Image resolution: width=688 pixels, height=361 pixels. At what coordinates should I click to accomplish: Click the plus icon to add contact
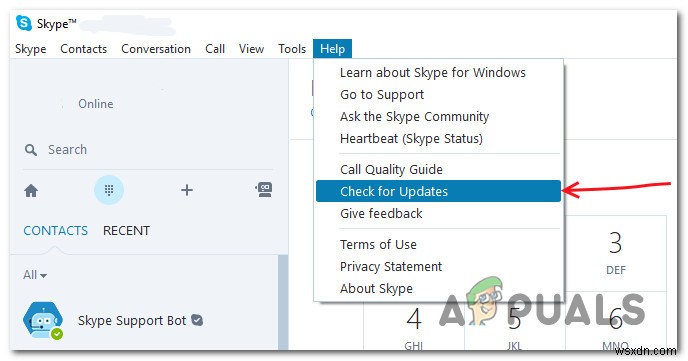click(x=187, y=190)
